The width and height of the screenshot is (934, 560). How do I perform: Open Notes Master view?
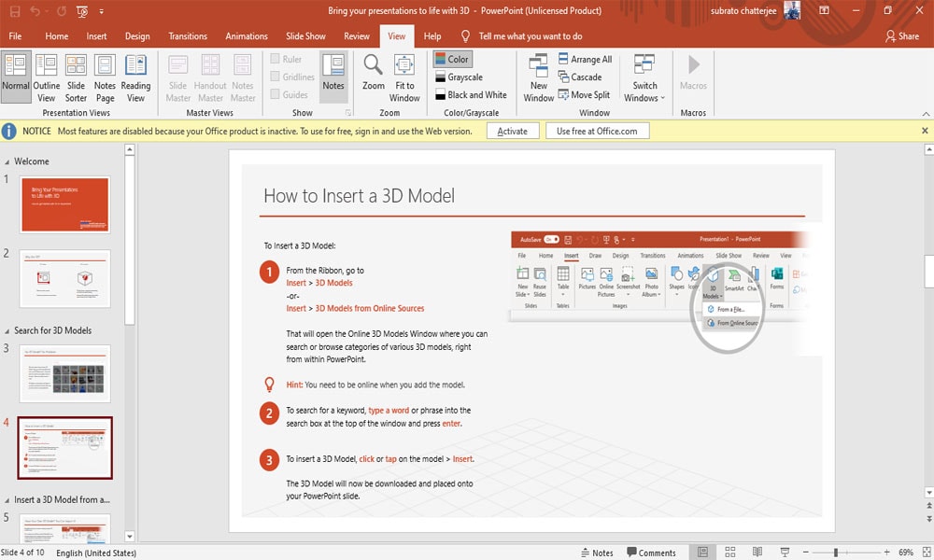[243, 77]
